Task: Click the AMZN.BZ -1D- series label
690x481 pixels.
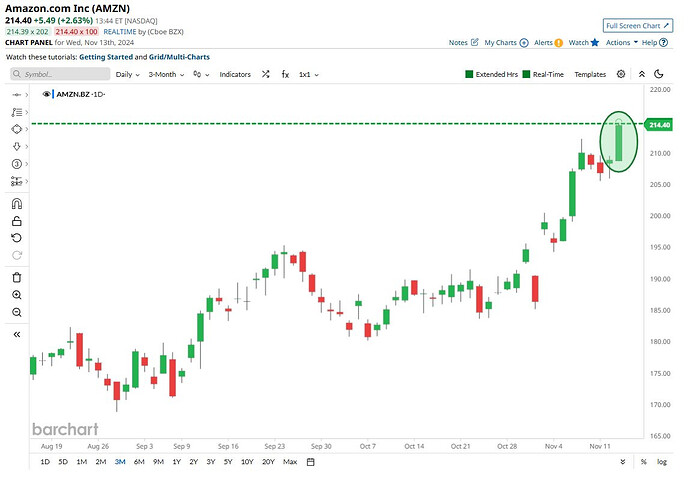Action: (x=81, y=94)
